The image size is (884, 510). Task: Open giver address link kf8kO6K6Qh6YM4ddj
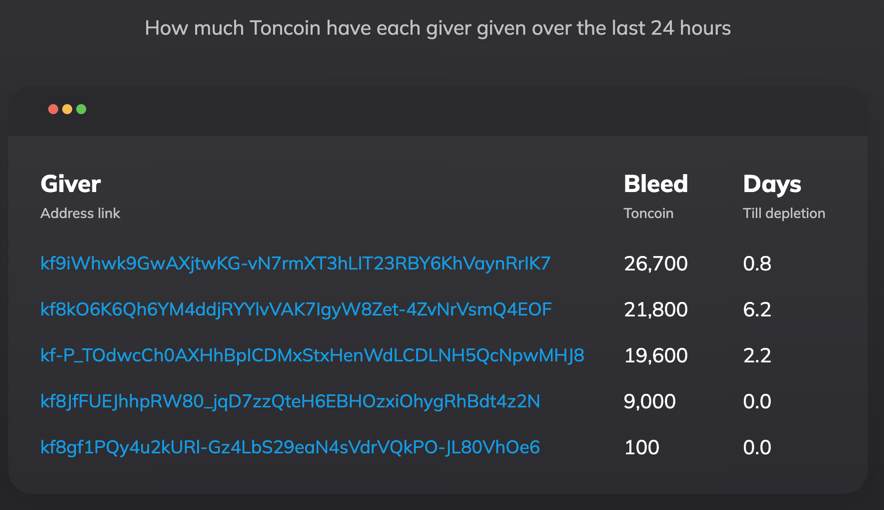pos(296,309)
